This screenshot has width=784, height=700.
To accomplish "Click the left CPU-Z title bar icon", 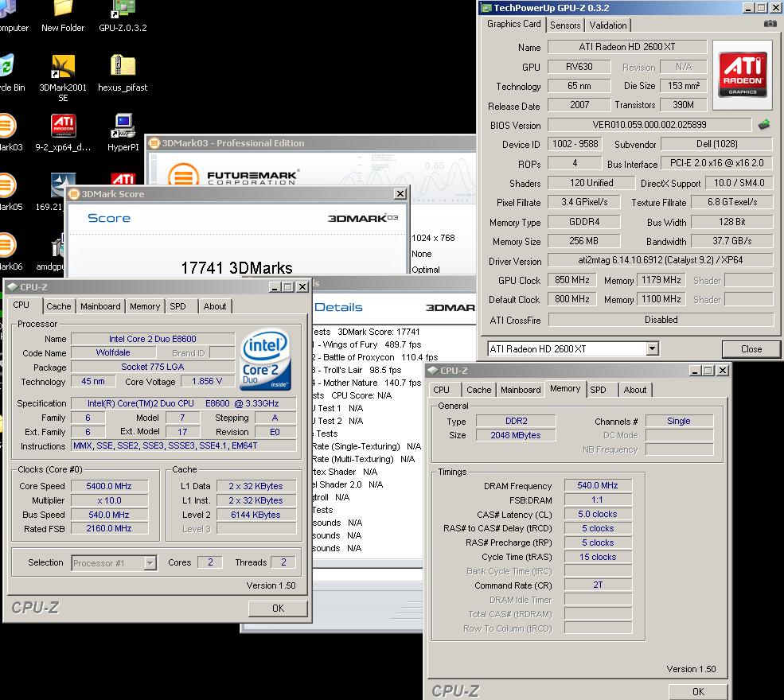I will click(x=13, y=287).
